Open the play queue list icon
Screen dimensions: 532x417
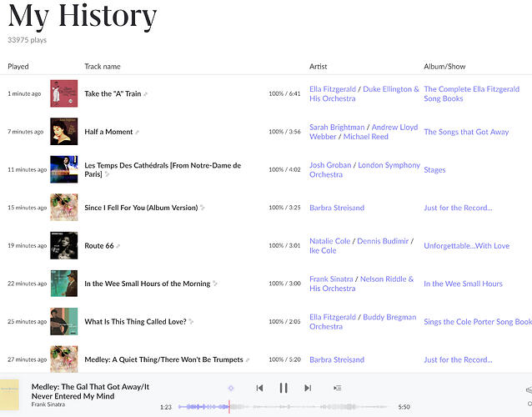(337, 388)
